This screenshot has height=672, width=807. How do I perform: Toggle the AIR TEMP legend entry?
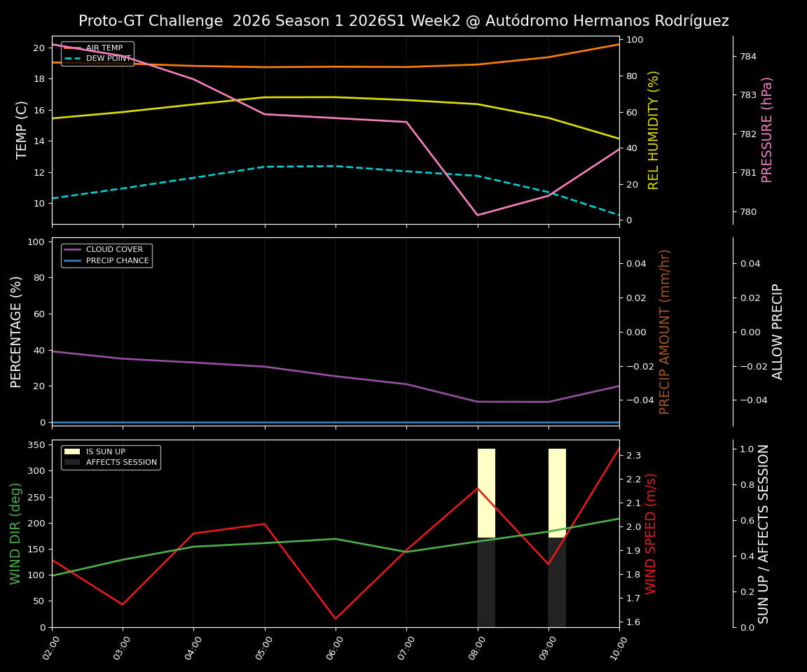pos(104,48)
